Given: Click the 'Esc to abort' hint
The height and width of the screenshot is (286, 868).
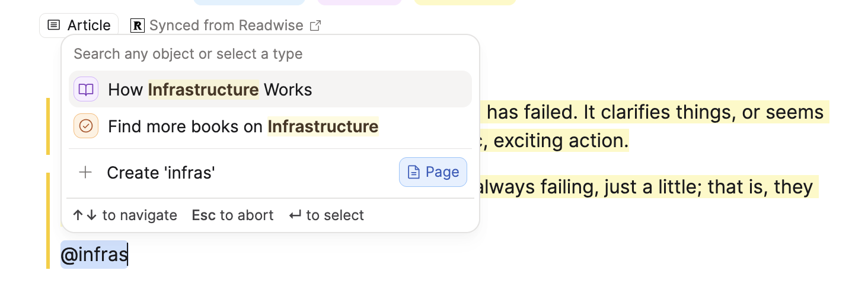Looking at the screenshot, I should point(232,215).
